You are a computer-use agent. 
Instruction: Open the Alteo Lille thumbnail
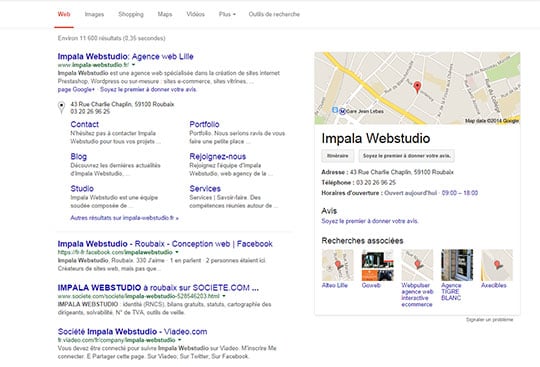[337, 265]
